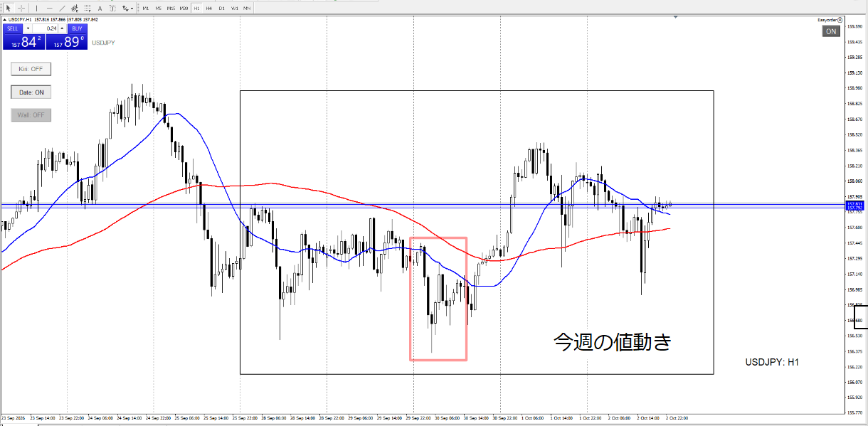This screenshot has height=426, width=868.
Task: Collapse the one-click trading panel triangle
Action: (x=5, y=20)
